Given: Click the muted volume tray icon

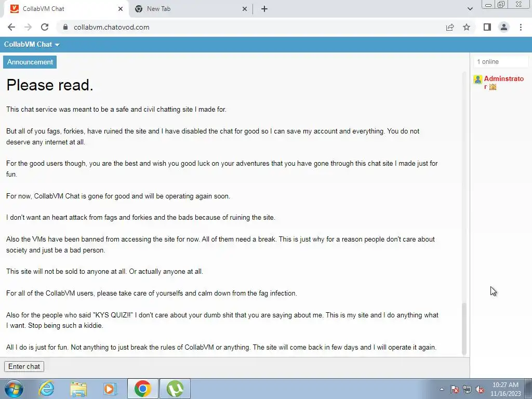Looking at the screenshot, I should [480, 389].
